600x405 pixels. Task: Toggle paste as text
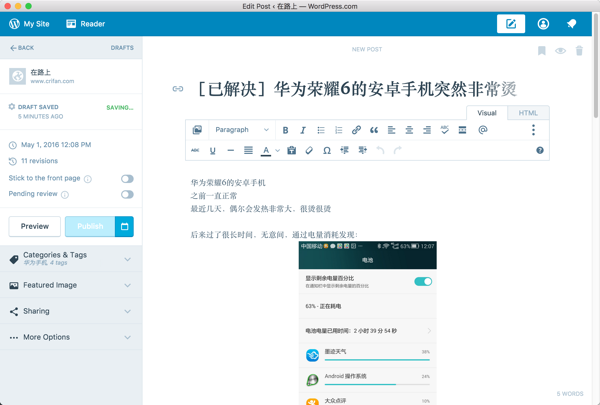tap(292, 150)
